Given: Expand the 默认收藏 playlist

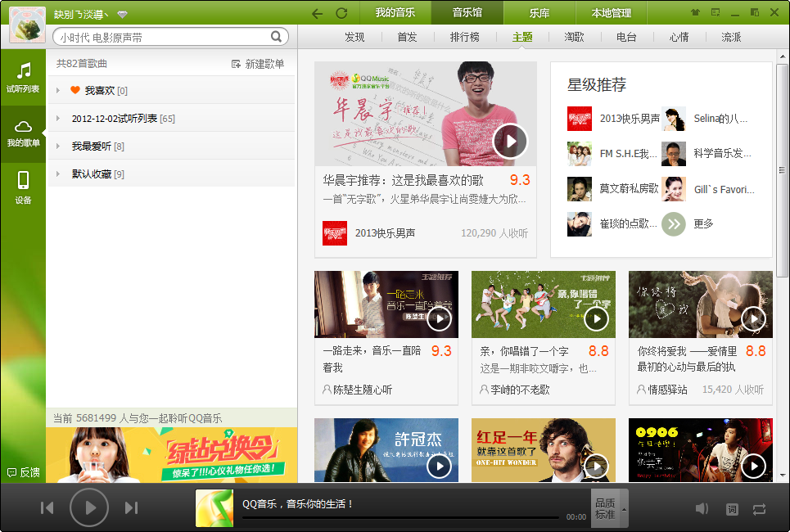Looking at the screenshot, I should (58, 174).
